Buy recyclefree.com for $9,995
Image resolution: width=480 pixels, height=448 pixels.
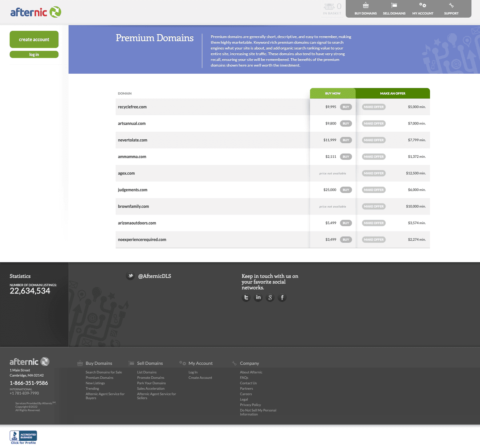pyautogui.click(x=346, y=107)
